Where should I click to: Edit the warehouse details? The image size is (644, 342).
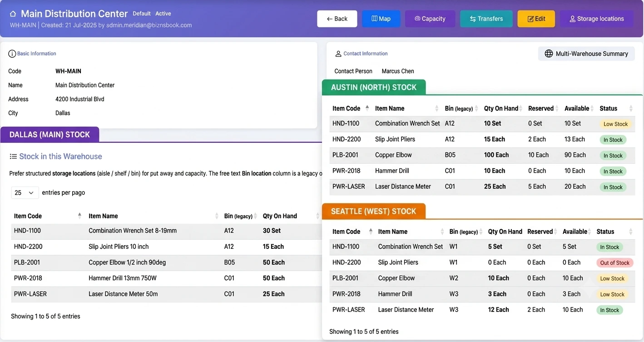(x=536, y=19)
